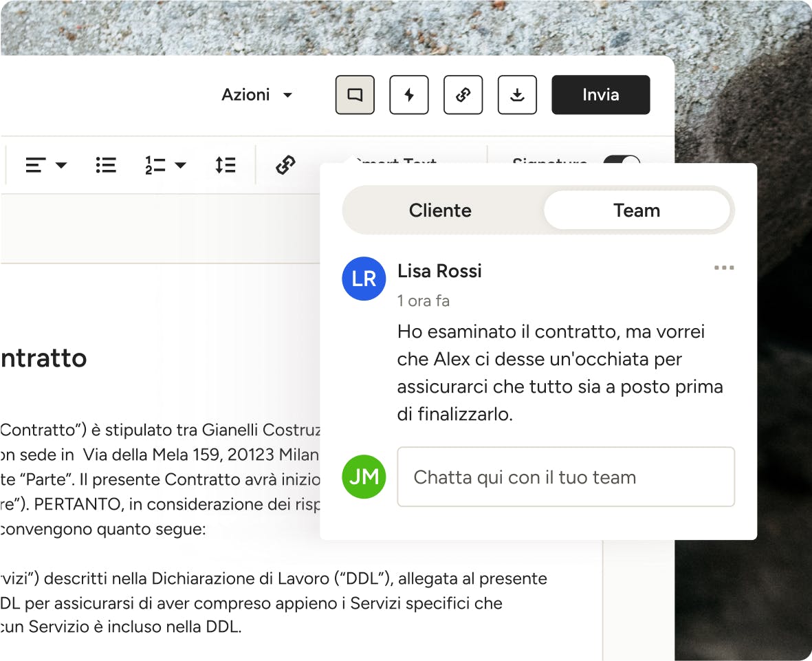Copy share link using top chain icon
Image resolution: width=812 pixels, height=661 pixels.
(x=463, y=95)
